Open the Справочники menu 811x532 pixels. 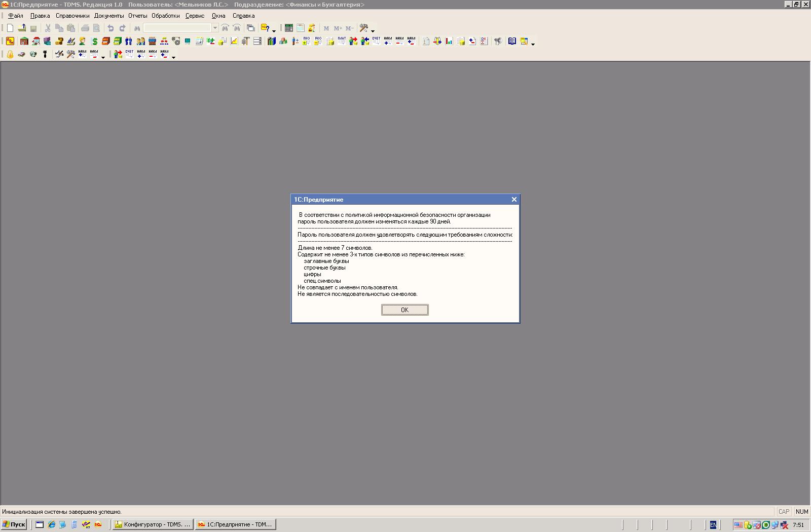coord(72,16)
